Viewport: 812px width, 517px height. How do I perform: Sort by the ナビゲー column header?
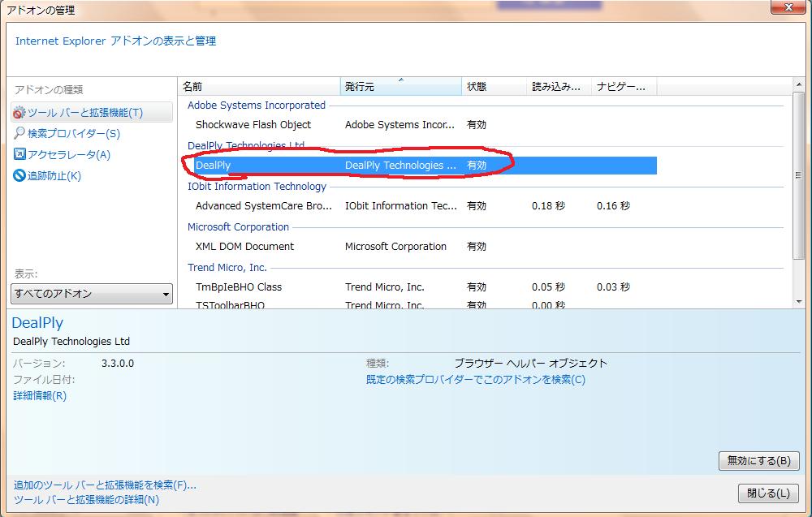(624, 86)
